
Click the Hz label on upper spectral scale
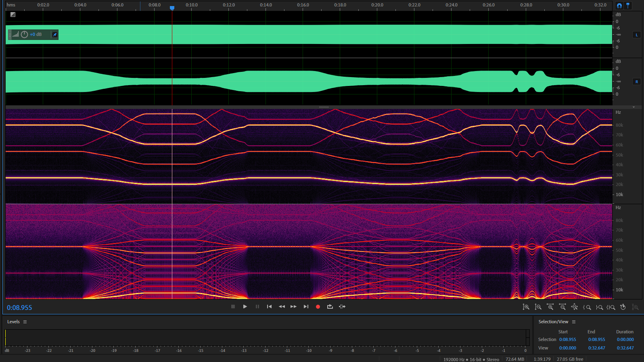618,112
